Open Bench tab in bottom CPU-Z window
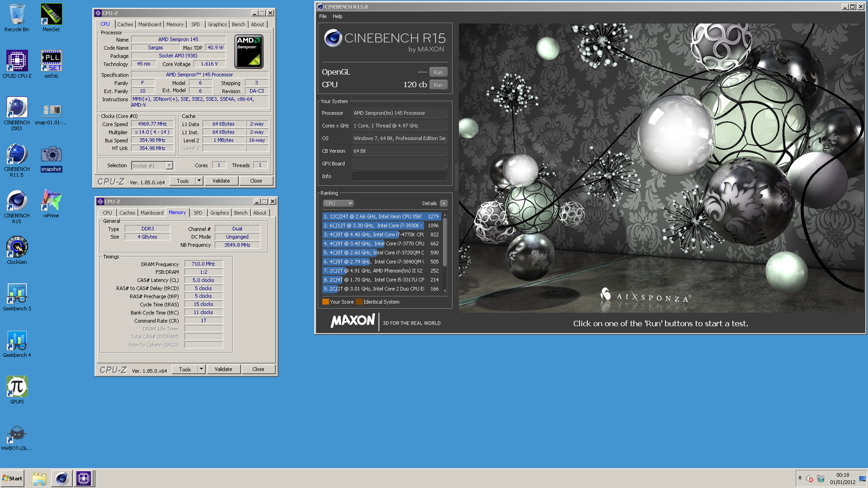868x488 pixels. (x=241, y=213)
